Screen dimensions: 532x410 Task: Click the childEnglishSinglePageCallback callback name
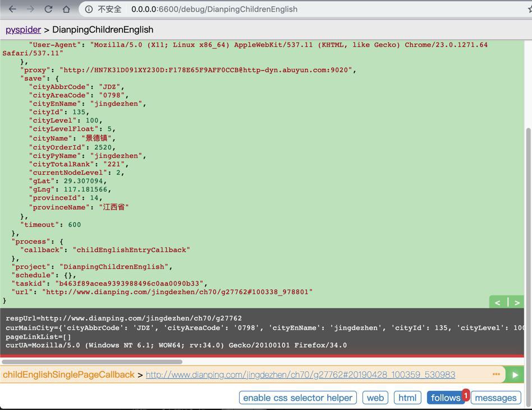tap(68, 375)
